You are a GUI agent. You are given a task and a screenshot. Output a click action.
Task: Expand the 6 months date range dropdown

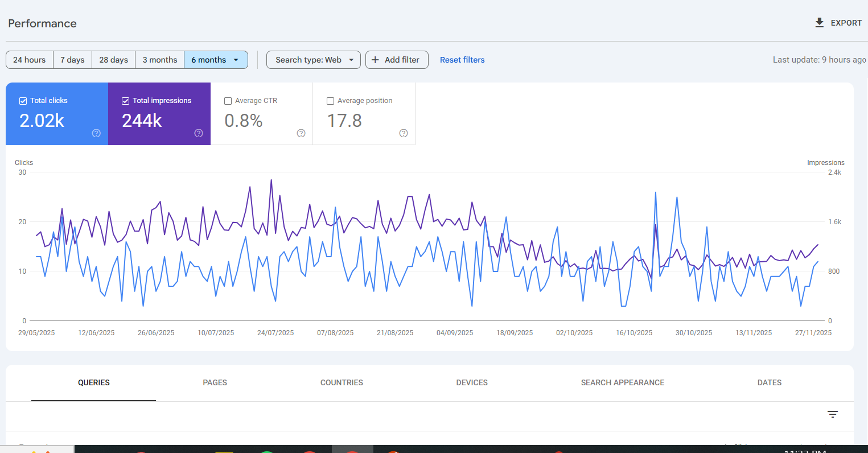236,60
